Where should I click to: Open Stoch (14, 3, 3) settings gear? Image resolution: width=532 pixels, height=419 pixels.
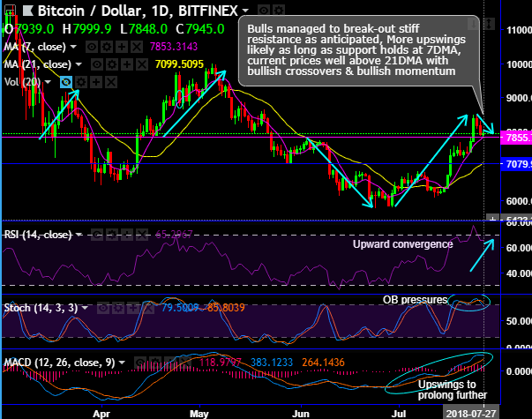pyautogui.click(x=118, y=308)
